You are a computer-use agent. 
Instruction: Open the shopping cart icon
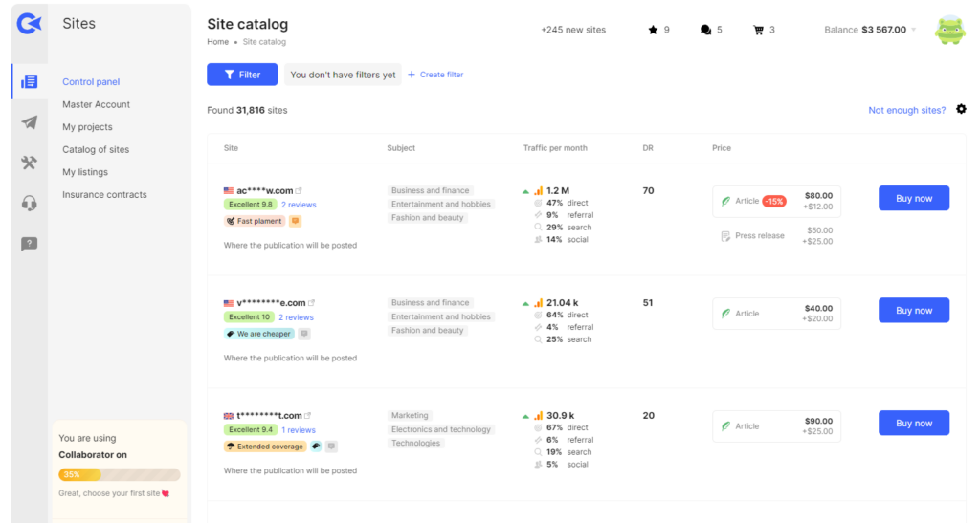tap(758, 30)
